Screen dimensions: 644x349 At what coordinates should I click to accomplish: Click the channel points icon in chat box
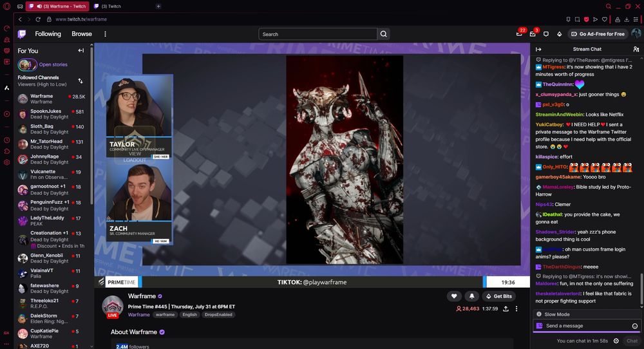pos(539,326)
